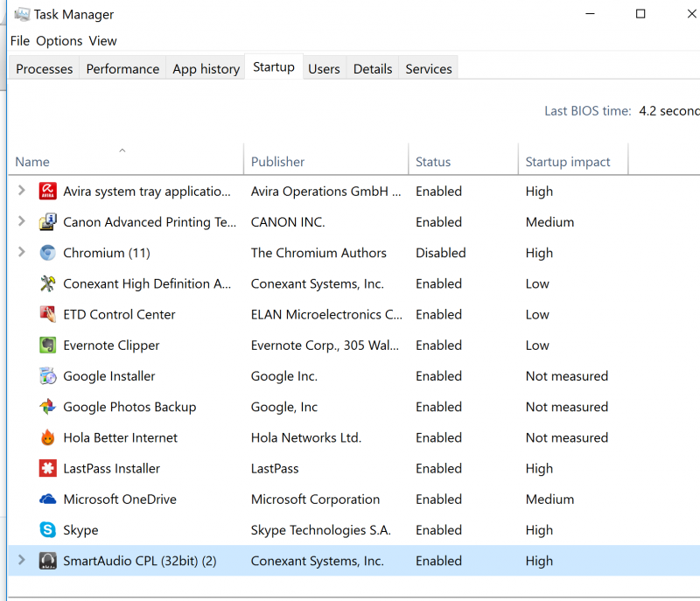Click publisher Microsoft Corporation

[315, 500]
